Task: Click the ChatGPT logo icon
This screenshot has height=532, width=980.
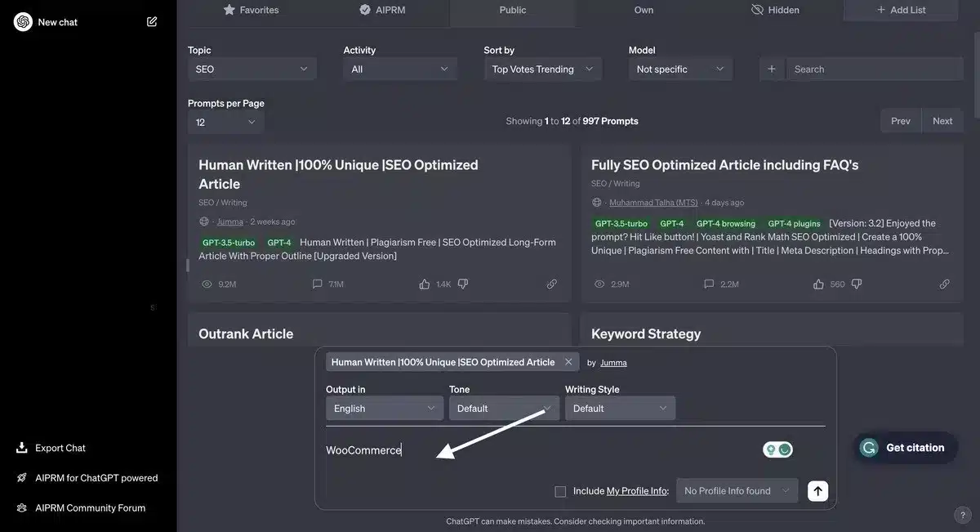Action: [x=23, y=22]
